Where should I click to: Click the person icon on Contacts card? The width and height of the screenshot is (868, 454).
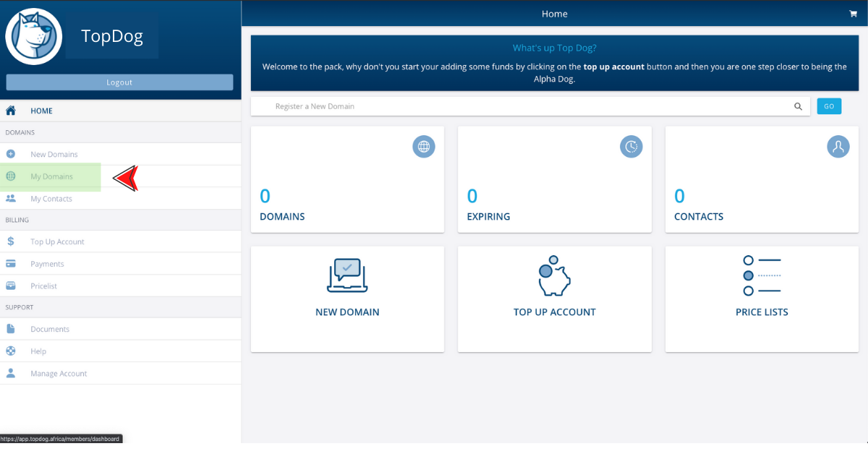click(838, 147)
